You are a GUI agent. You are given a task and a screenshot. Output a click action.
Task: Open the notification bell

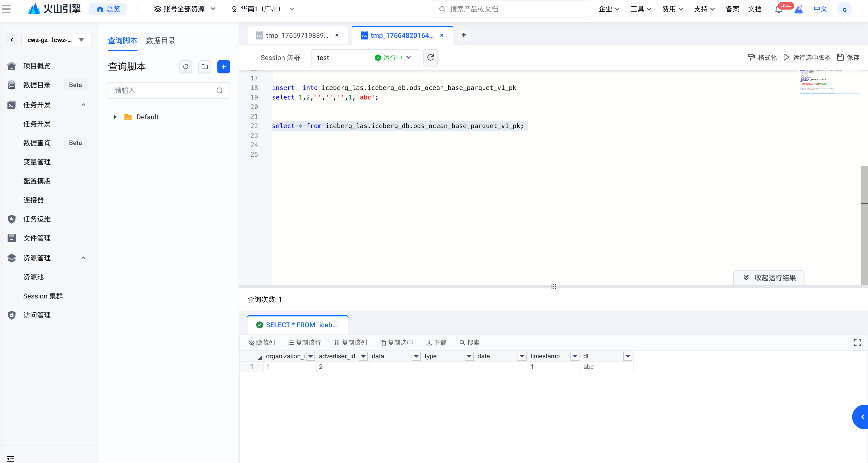coord(778,10)
